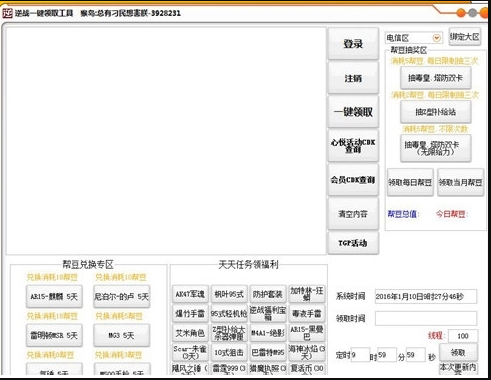Claim 枫叶95式 reward
This screenshot has width=491, height=380.
click(229, 294)
